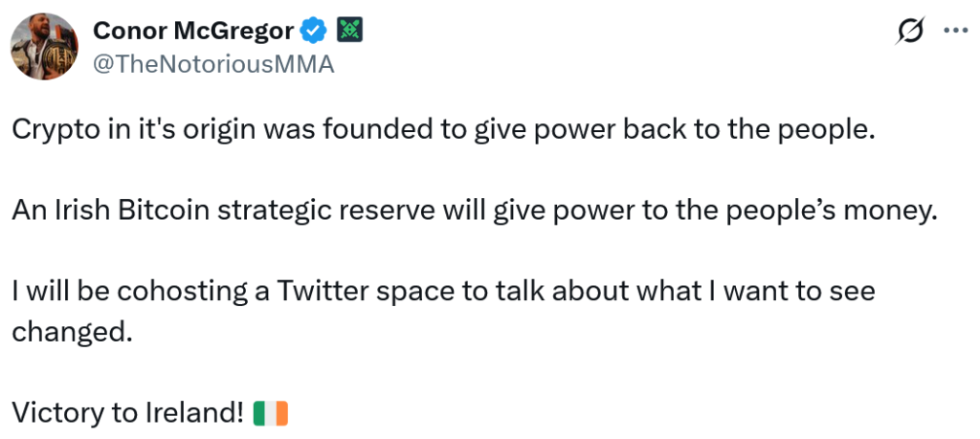The height and width of the screenshot is (439, 980).
Task: Click the word "Crypto" in the tweet
Action: [52, 131]
